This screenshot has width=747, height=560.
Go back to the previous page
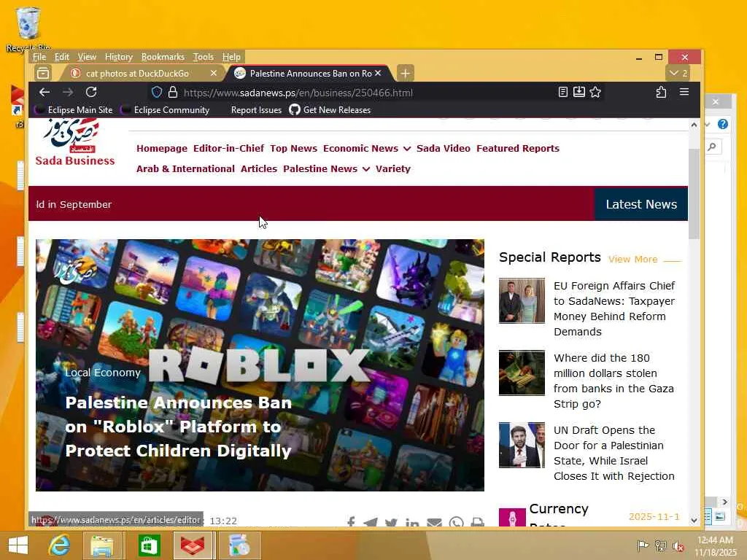[x=44, y=92]
